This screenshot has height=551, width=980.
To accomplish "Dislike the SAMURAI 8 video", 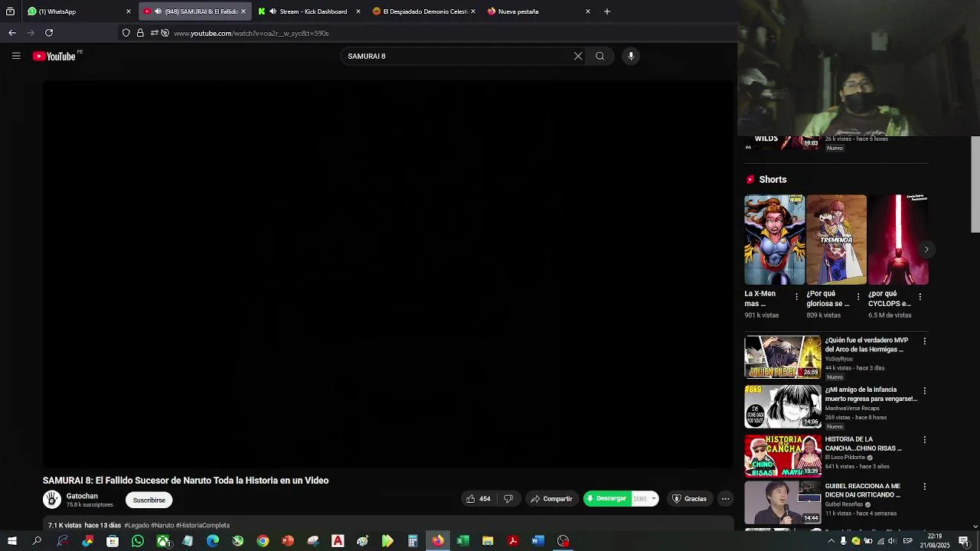I will pyautogui.click(x=508, y=499).
